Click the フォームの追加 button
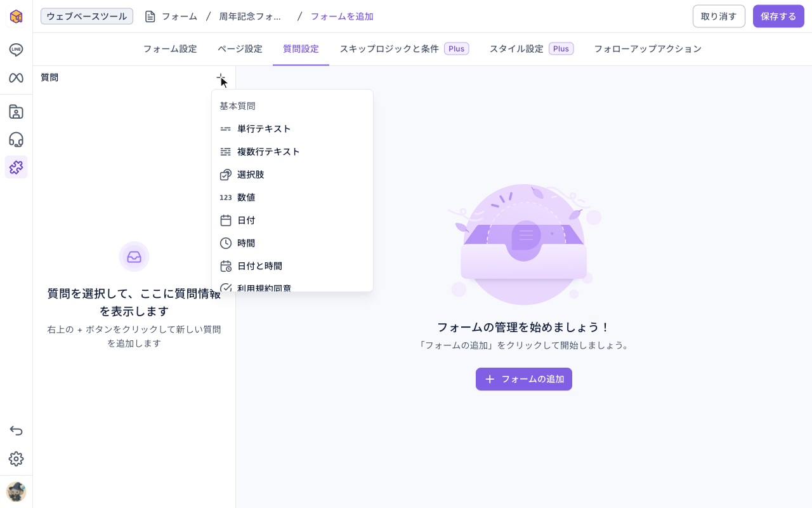 [x=524, y=379]
